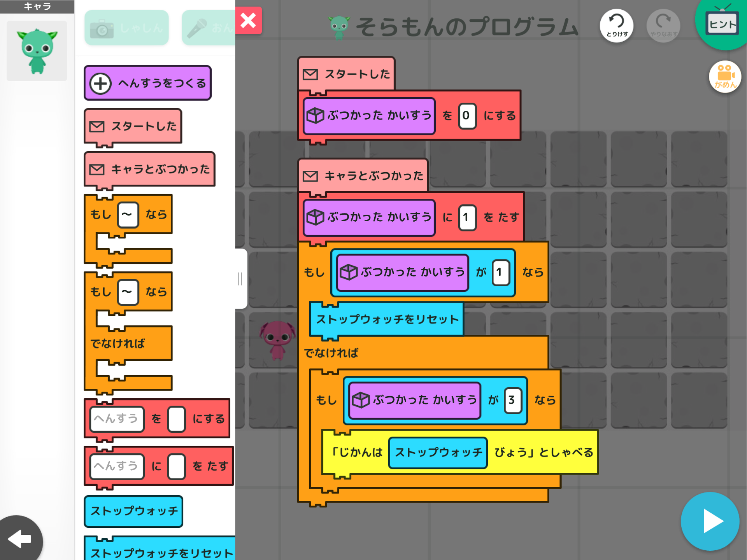Click the redo (やりなおす) button
This screenshot has height=560, width=747.
point(663,26)
